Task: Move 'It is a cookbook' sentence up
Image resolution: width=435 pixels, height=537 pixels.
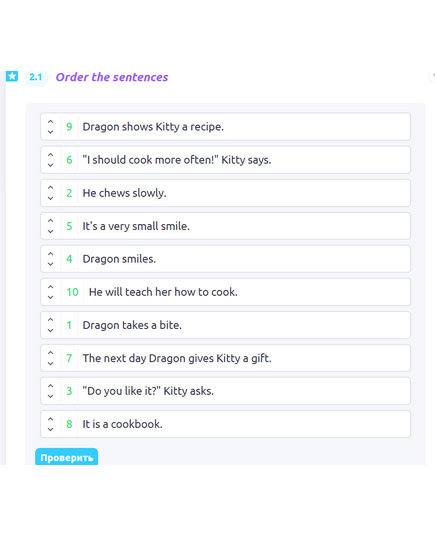Action: tap(50, 419)
